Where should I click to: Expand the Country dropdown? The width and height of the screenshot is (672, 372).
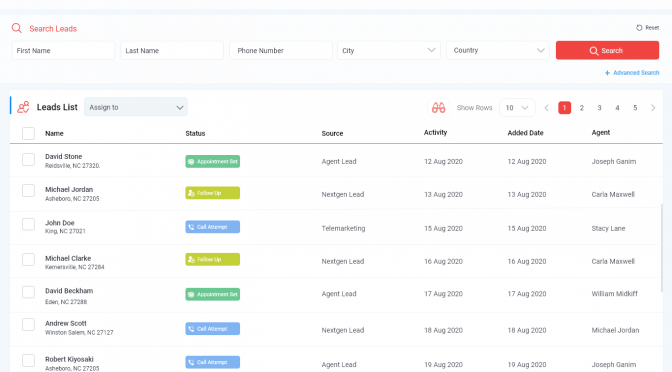pyautogui.click(x=498, y=51)
